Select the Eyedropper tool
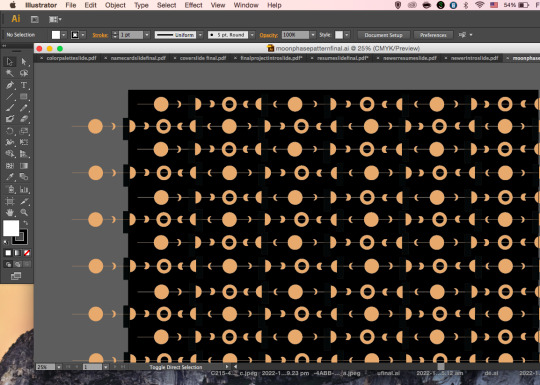The image size is (540, 385). tap(10, 177)
